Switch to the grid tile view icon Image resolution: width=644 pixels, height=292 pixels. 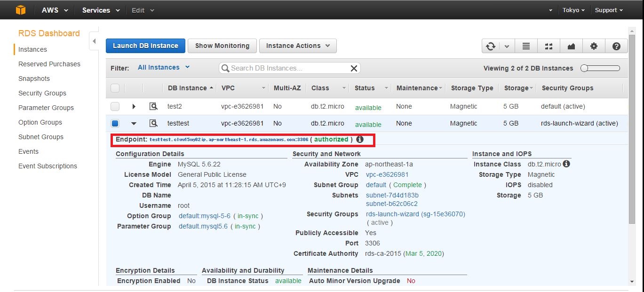click(x=549, y=46)
